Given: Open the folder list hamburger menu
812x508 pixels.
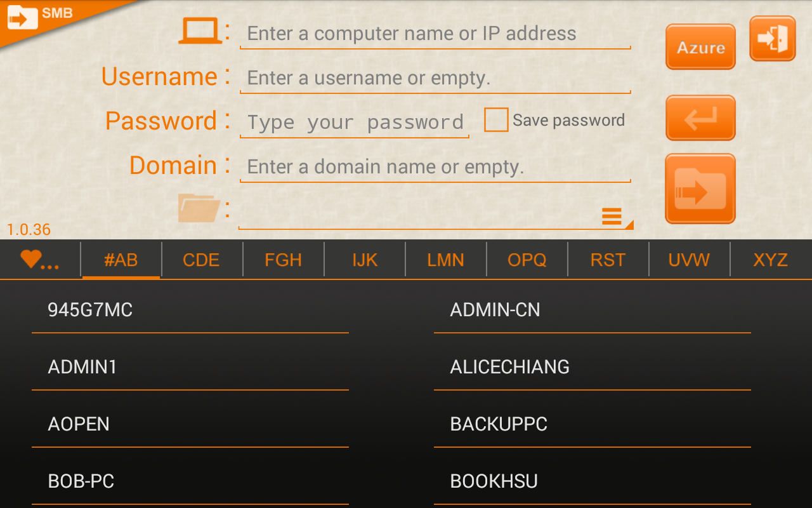Looking at the screenshot, I should tap(612, 216).
